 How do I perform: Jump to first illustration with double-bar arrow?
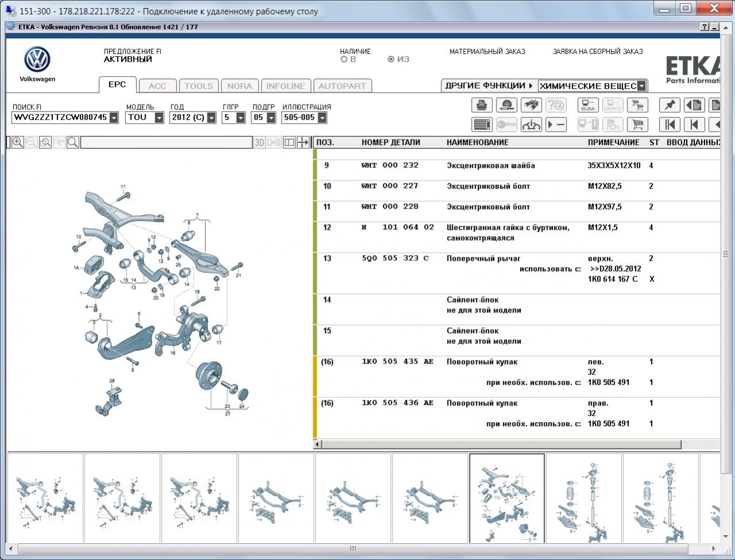point(669,125)
